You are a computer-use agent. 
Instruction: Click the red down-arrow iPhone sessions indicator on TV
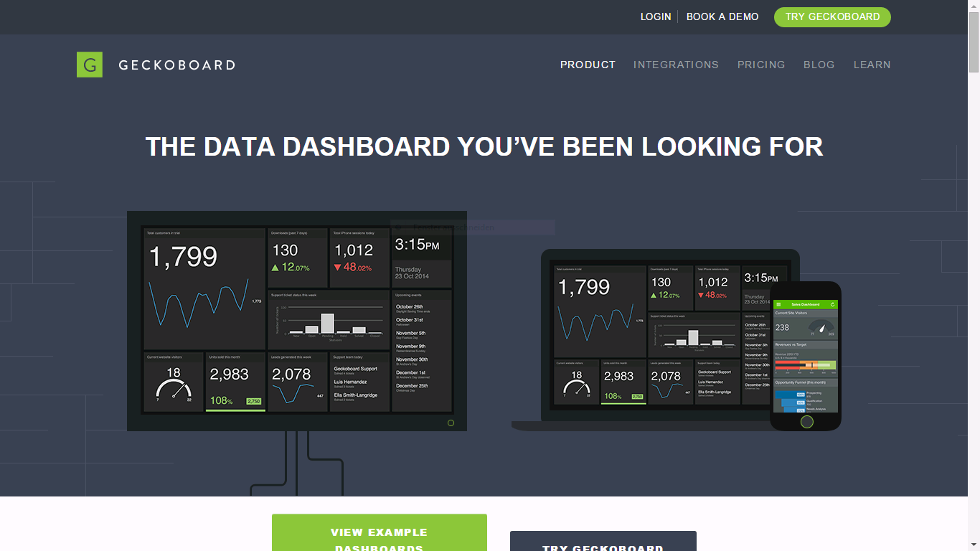click(337, 268)
